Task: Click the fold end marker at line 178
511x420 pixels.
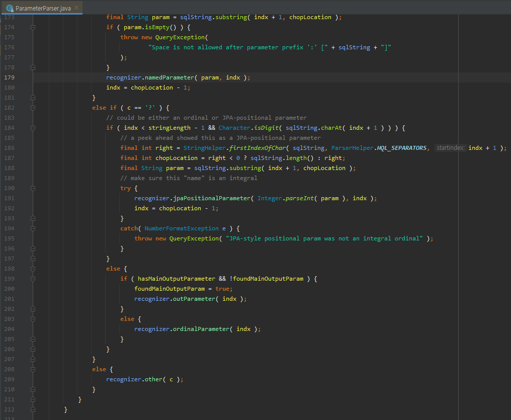Action: pyautogui.click(x=33, y=67)
